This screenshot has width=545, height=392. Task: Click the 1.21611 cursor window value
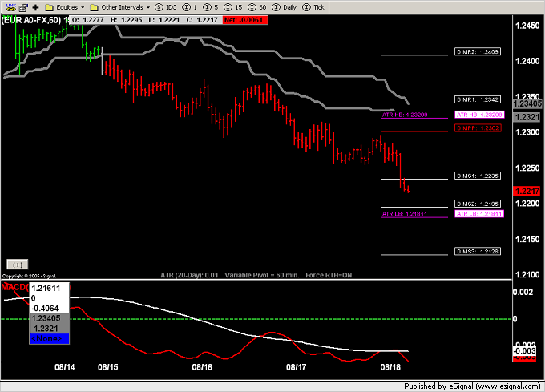click(x=46, y=288)
